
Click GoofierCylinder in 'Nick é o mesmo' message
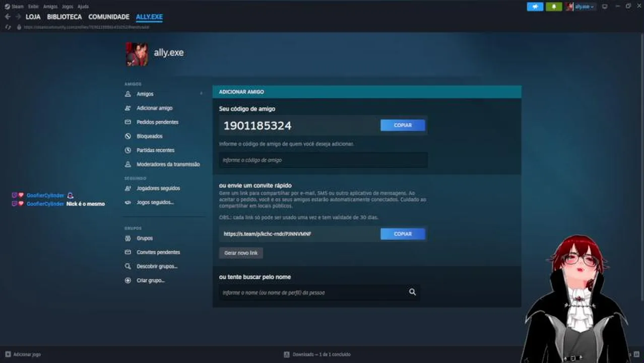pos(45,204)
